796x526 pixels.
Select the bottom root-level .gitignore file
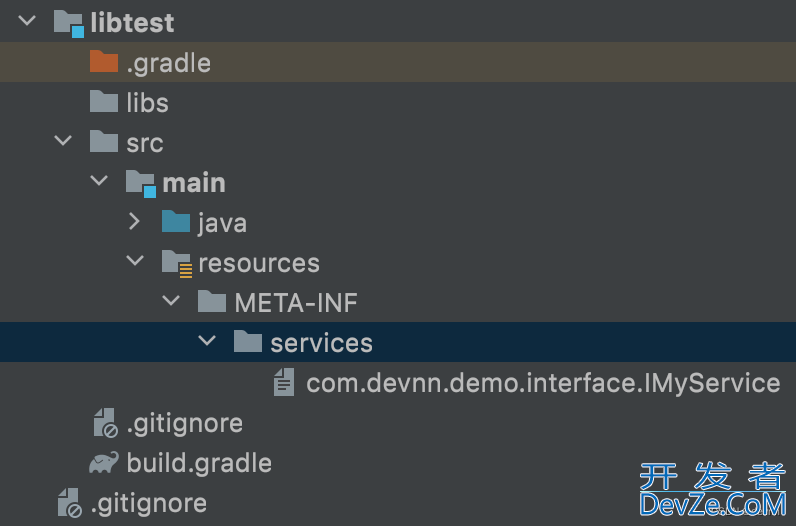tap(149, 504)
